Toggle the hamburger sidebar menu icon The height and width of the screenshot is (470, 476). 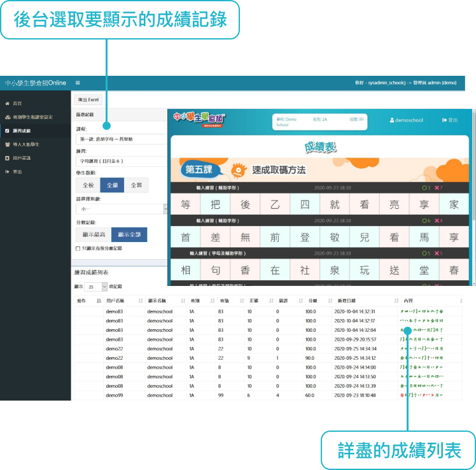click(78, 83)
